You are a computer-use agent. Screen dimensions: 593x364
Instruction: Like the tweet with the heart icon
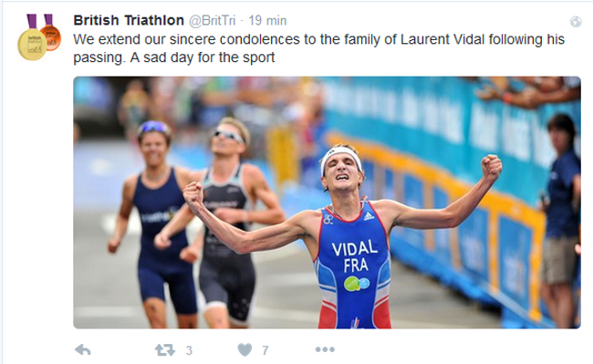(x=244, y=350)
